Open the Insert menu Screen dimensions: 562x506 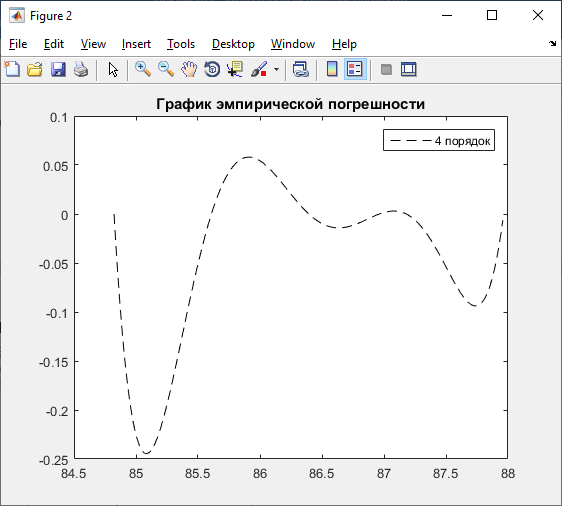[136, 44]
